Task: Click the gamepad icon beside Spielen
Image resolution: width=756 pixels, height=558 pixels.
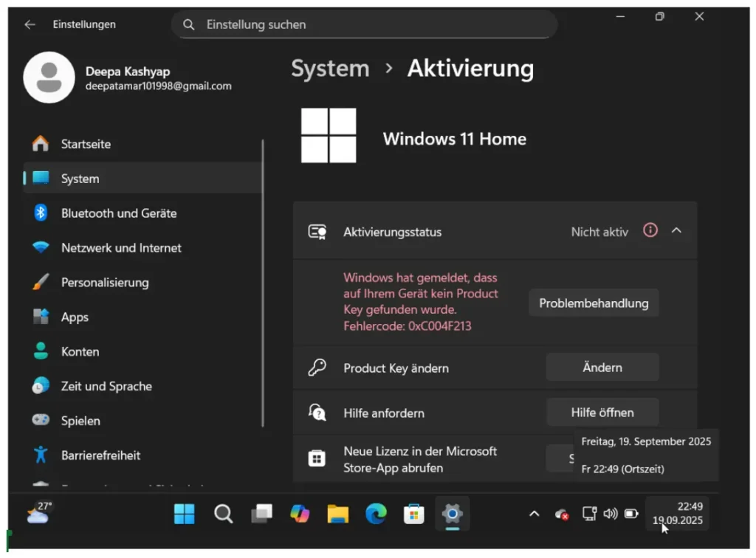Action: tap(41, 420)
